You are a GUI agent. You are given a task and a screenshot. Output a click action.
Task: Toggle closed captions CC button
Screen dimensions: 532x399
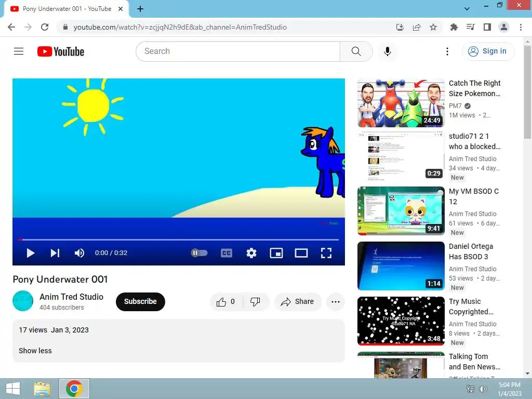click(227, 253)
